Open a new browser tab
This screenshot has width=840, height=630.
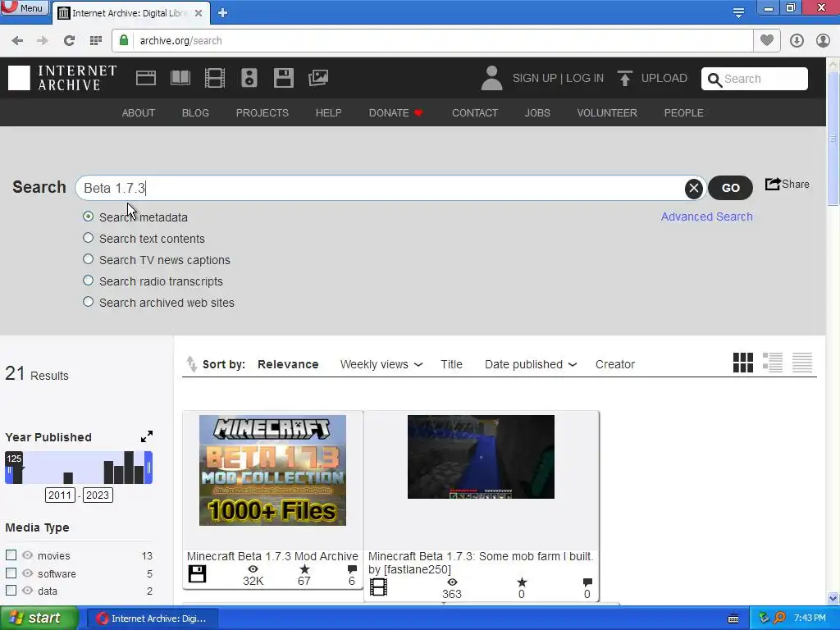coord(223,13)
